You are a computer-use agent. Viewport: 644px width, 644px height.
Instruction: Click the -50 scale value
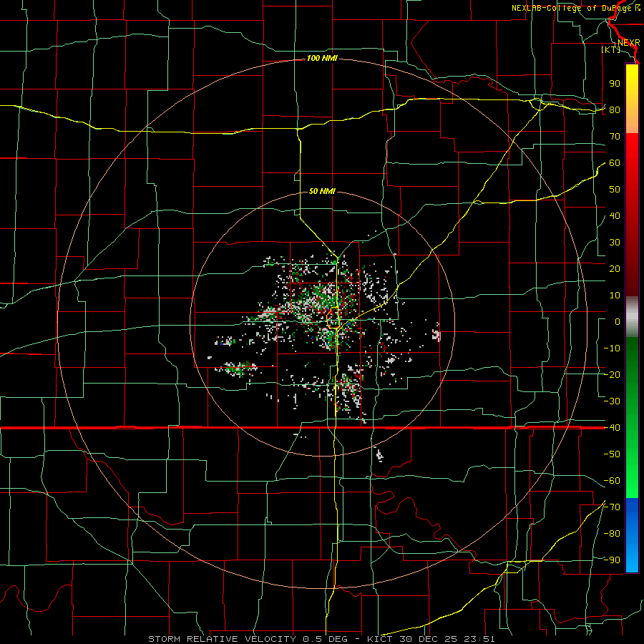612,454
